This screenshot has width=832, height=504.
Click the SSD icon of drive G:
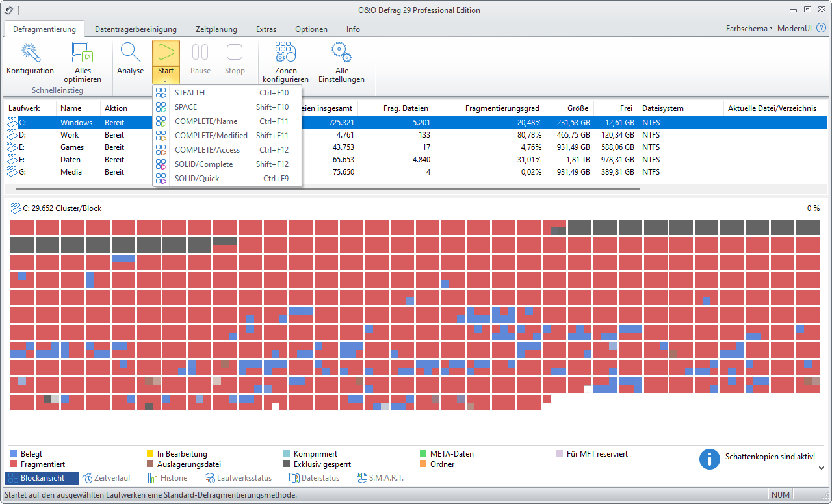coord(12,171)
